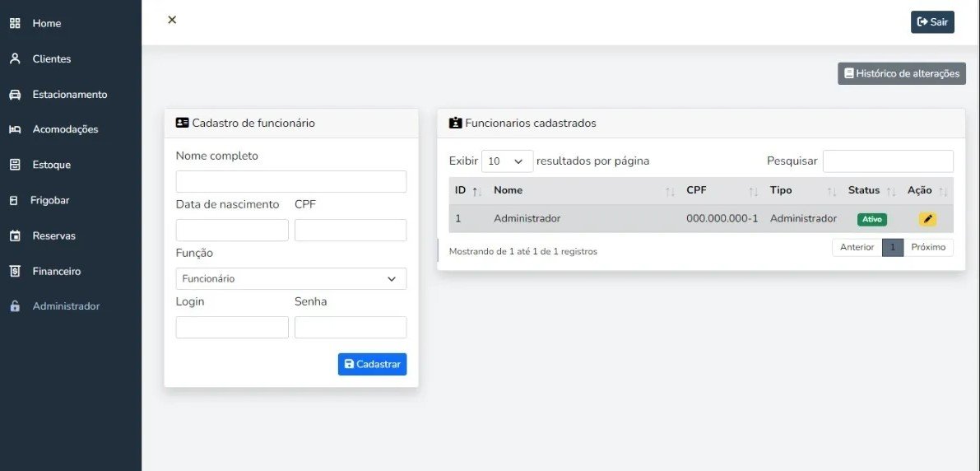Screen dimensions: 980x471
Task: Click the Estacionamento car icon
Action: click(x=15, y=94)
